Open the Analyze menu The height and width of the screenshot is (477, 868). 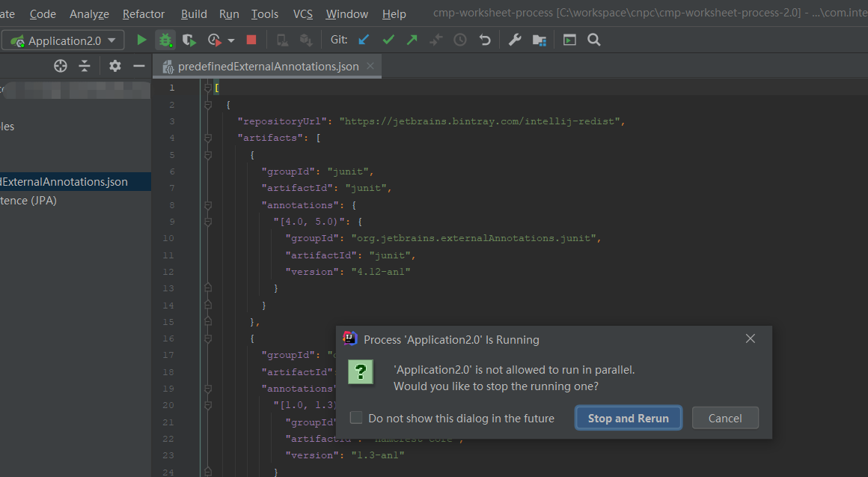89,13
